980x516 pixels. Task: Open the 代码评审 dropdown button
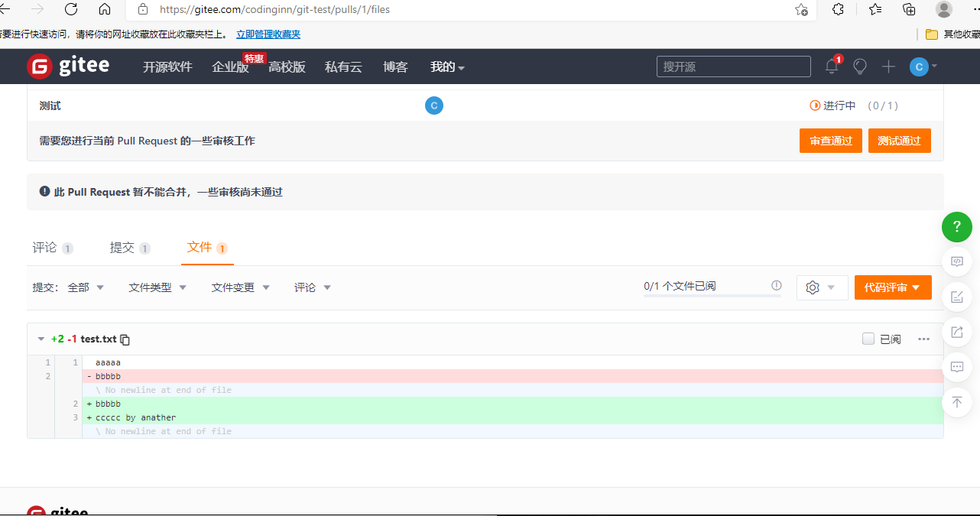pyautogui.click(x=893, y=287)
